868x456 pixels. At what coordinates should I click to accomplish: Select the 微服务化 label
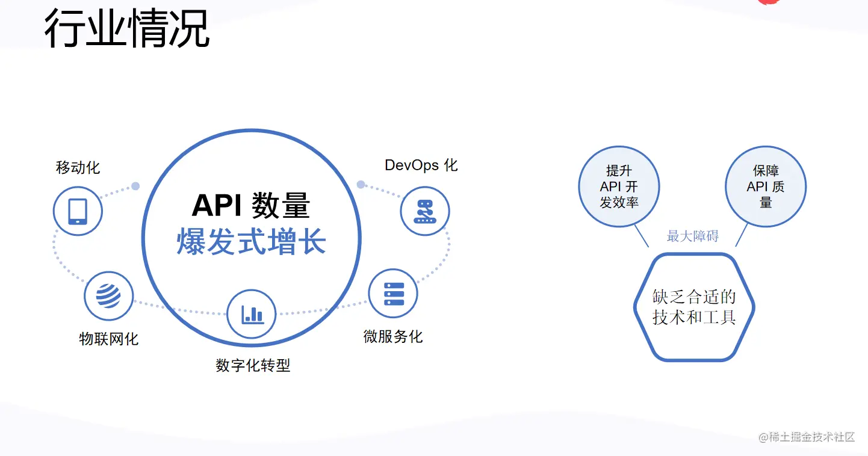pos(393,336)
